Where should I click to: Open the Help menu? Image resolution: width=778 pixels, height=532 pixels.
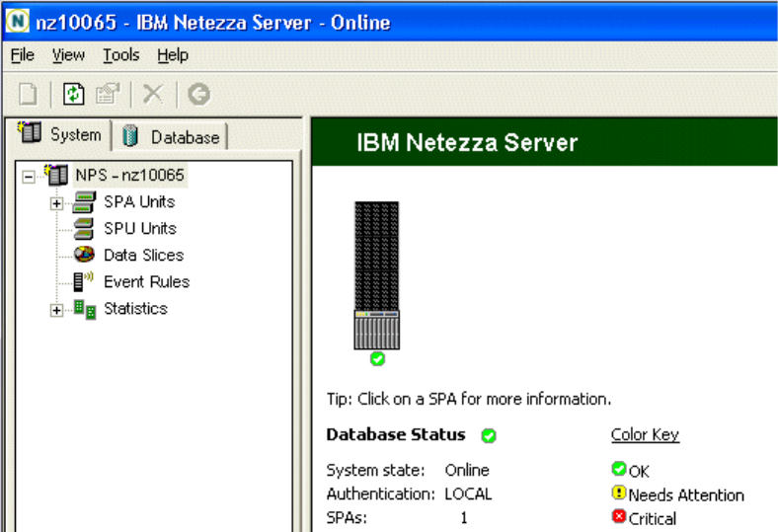point(173,55)
